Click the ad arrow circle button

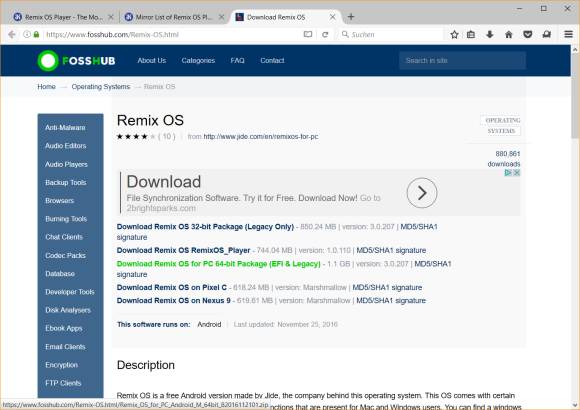(x=422, y=193)
